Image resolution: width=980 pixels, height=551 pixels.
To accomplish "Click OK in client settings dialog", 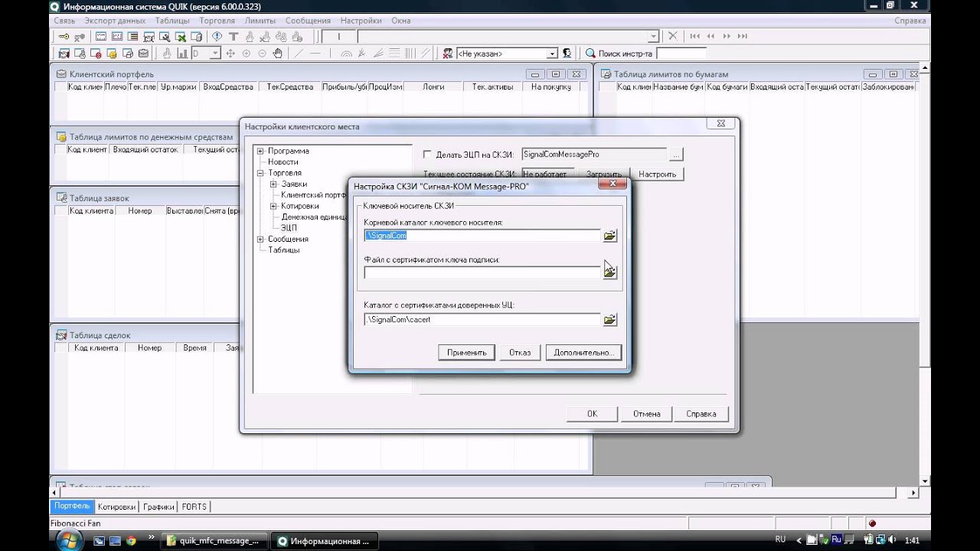I will coord(592,414).
